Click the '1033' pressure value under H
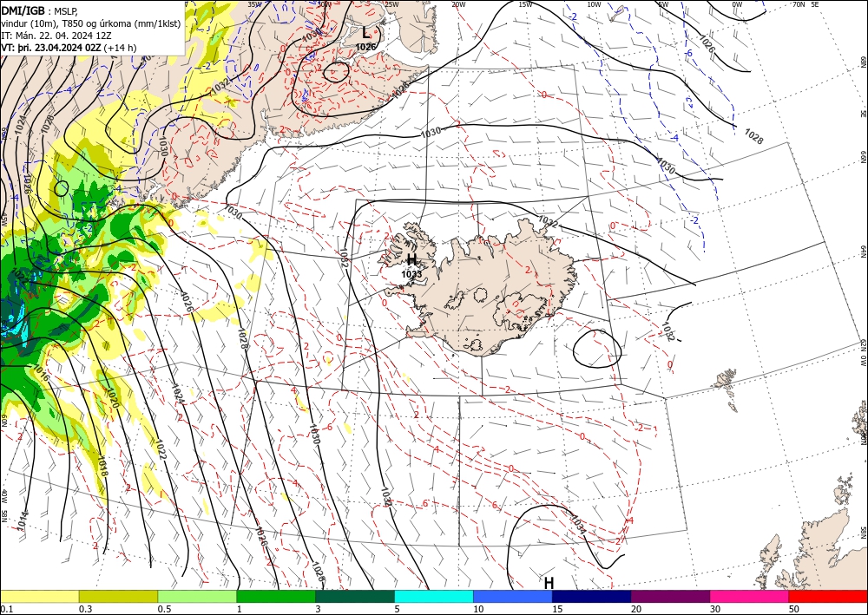 click(x=411, y=274)
